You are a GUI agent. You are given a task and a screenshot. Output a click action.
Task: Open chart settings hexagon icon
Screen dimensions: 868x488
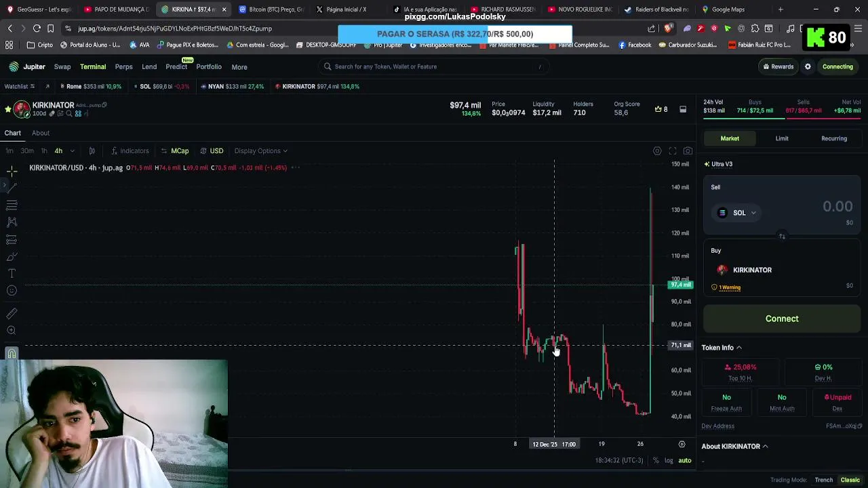(657, 150)
